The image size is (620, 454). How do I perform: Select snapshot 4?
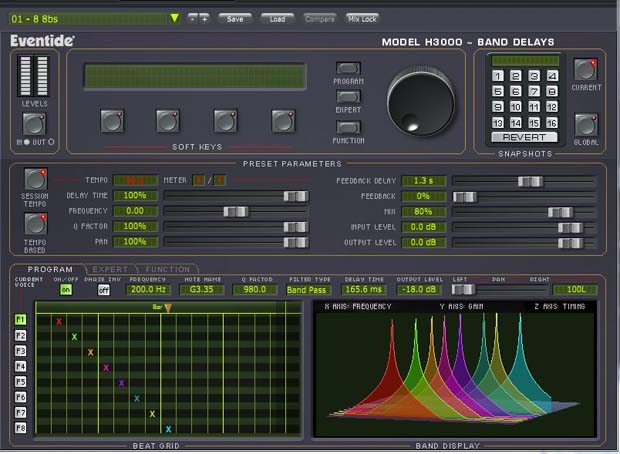(x=552, y=76)
